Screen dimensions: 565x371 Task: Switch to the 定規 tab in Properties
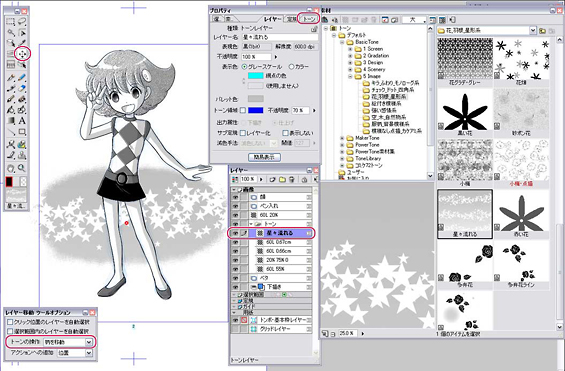click(x=291, y=19)
